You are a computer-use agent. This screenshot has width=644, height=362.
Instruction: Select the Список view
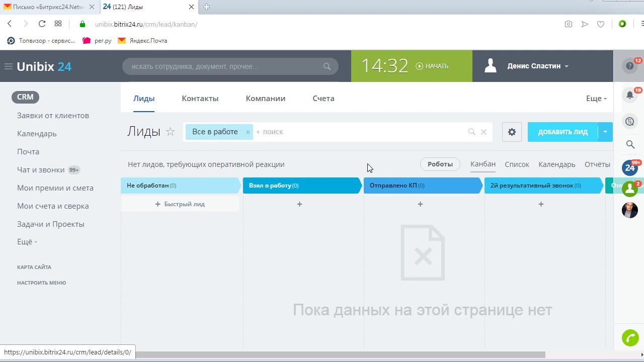pyautogui.click(x=517, y=164)
